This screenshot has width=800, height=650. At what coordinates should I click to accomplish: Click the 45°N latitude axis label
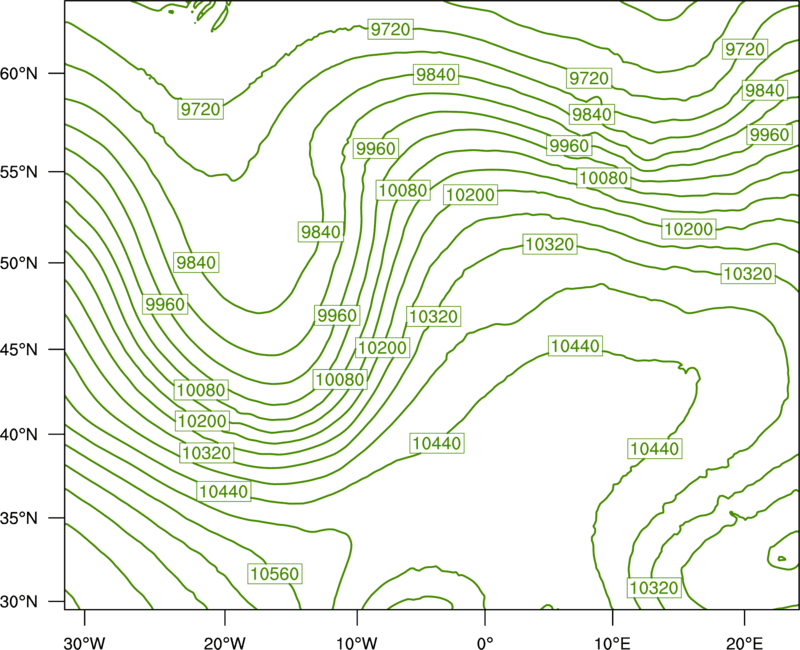pos(19,349)
